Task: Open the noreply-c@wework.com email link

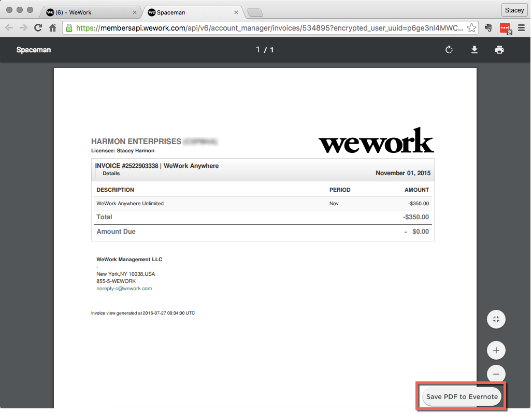Action: (124, 289)
